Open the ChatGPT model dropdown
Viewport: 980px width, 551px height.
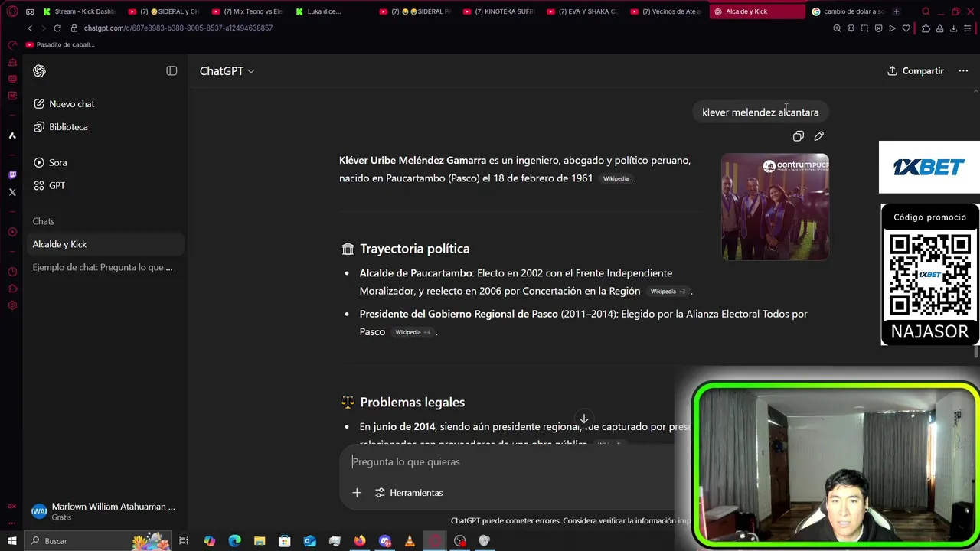[227, 71]
